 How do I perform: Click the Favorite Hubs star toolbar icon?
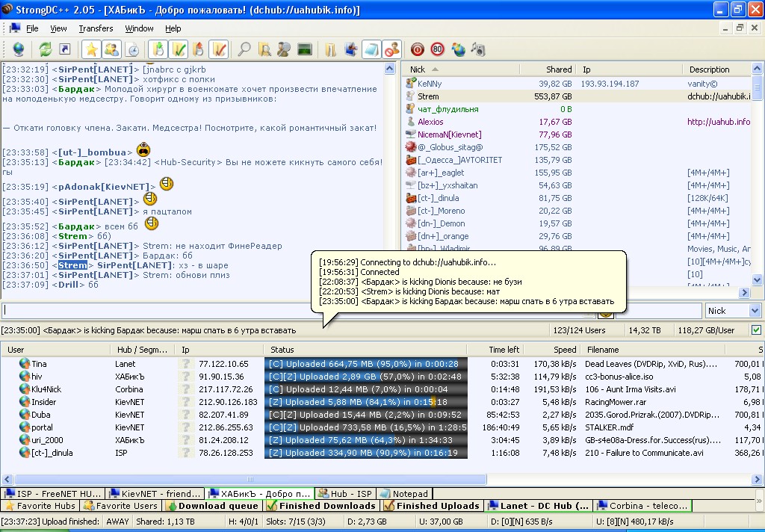(90, 49)
